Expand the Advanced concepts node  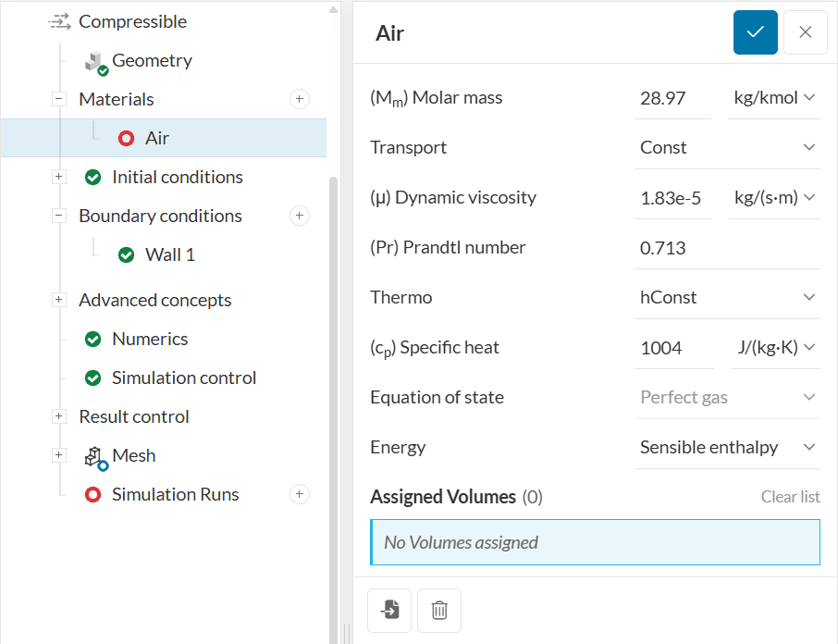point(59,300)
